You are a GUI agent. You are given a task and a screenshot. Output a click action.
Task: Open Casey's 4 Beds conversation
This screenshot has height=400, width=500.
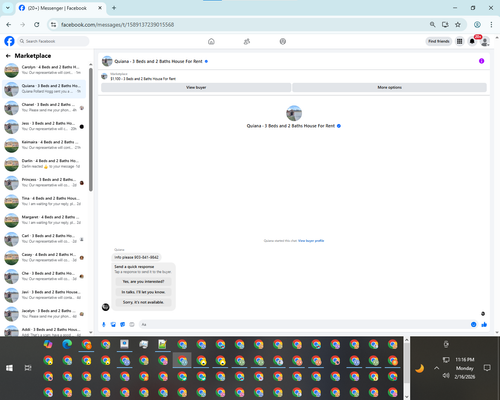click(44, 257)
